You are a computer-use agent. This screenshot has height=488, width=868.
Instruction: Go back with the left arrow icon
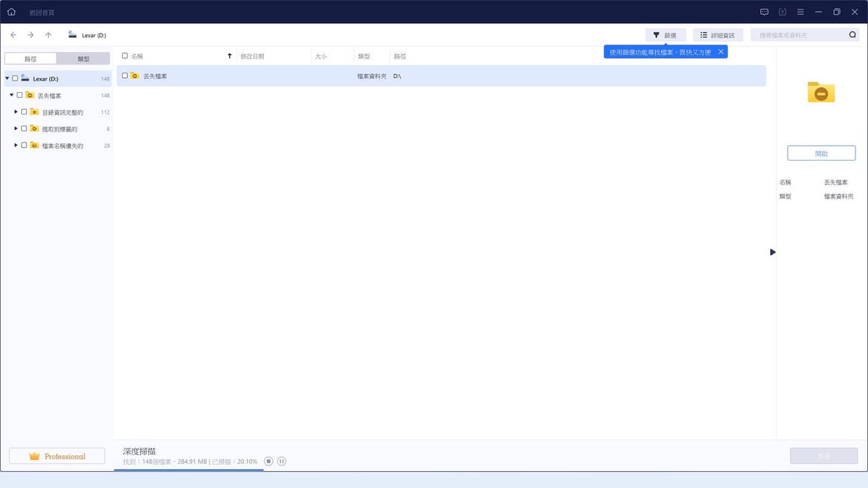(x=13, y=35)
